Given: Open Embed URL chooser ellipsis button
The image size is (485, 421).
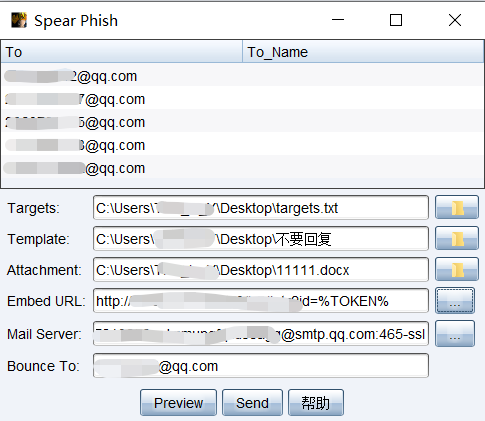Looking at the screenshot, I should pyautogui.click(x=455, y=301).
